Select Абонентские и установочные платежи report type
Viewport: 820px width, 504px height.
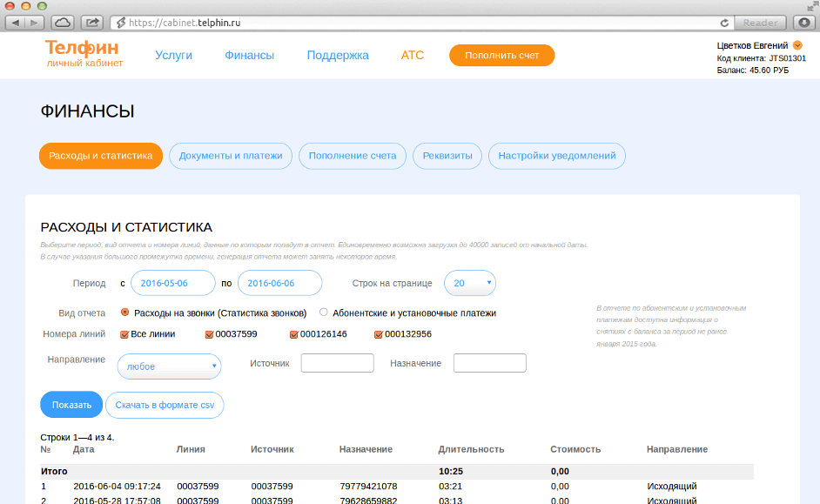323,312
